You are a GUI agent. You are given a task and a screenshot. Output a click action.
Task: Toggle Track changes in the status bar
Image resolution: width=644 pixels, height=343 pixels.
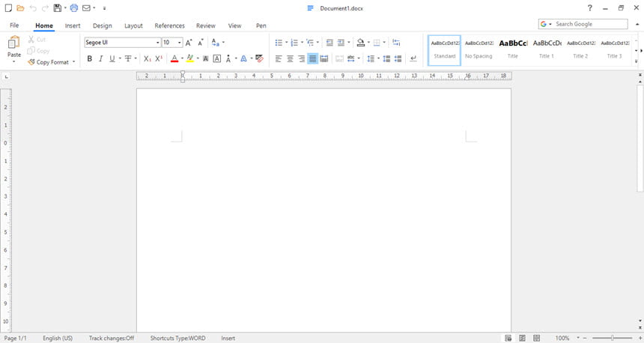(x=112, y=338)
